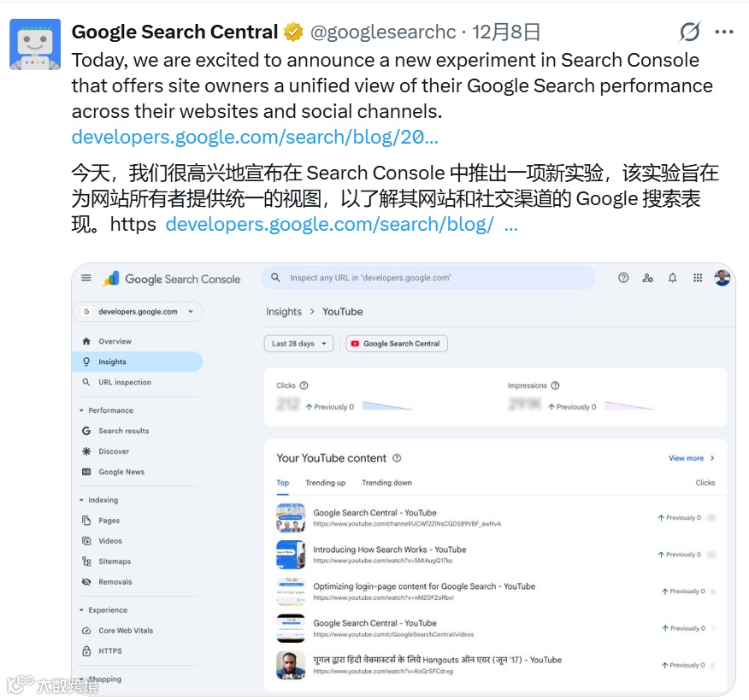Screen dimensions: 749x700
Task: Open the Introducing How Search Works thumbnail
Action: (x=291, y=555)
